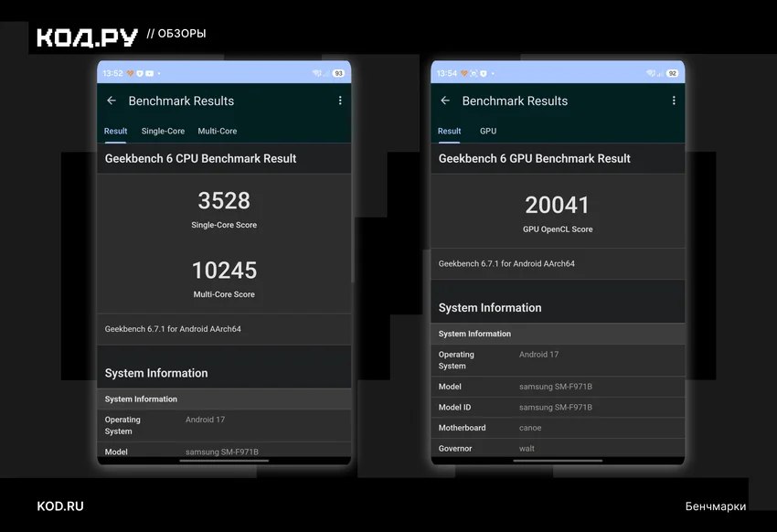Click the 10245 multi-core score
Screen dimensions: 777x532
point(224,271)
